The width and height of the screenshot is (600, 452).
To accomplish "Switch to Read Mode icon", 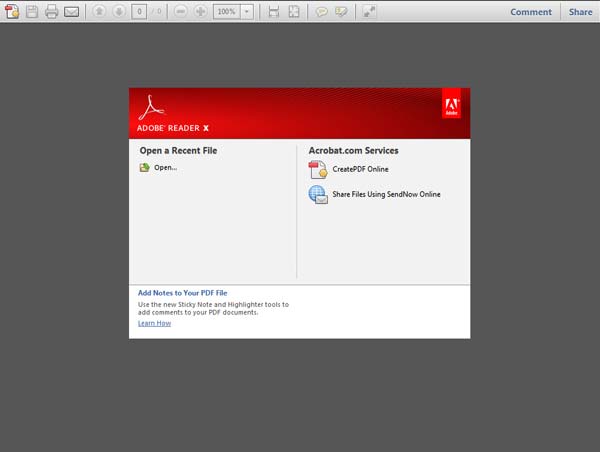I will tap(369, 11).
